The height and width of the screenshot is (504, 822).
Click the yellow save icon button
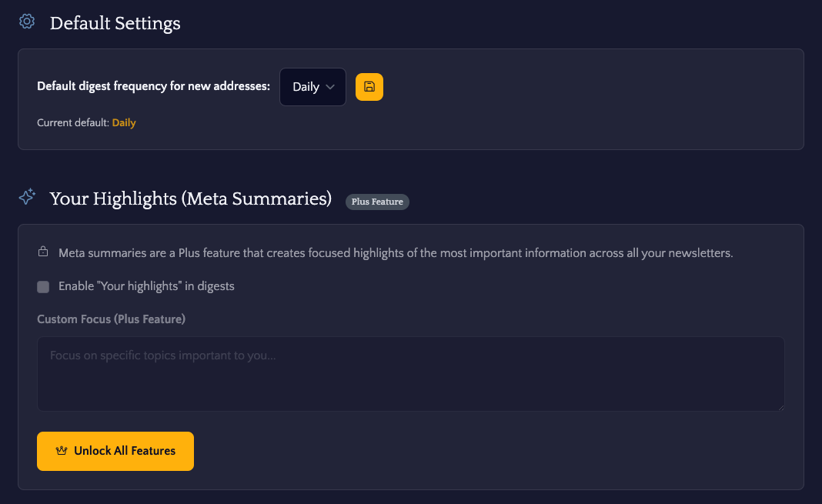pyautogui.click(x=369, y=87)
